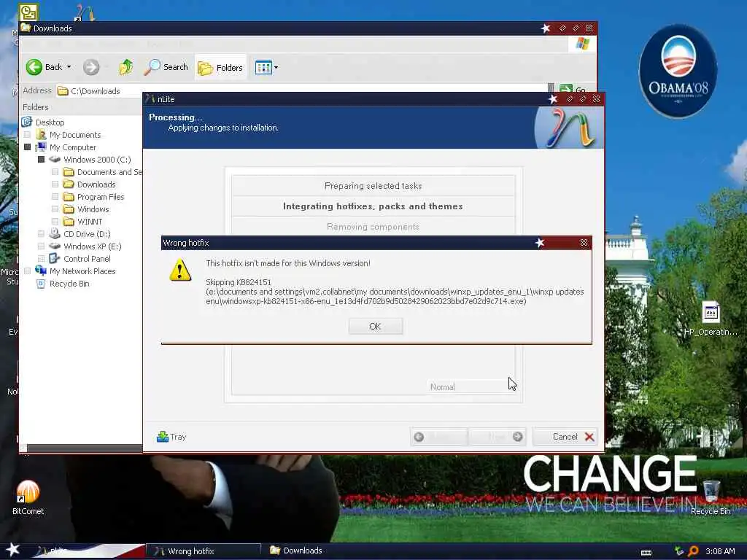The width and height of the screenshot is (747, 560).
Task: Collapse the My Computer tree node
Action: pyautogui.click(x=27, y=147)
